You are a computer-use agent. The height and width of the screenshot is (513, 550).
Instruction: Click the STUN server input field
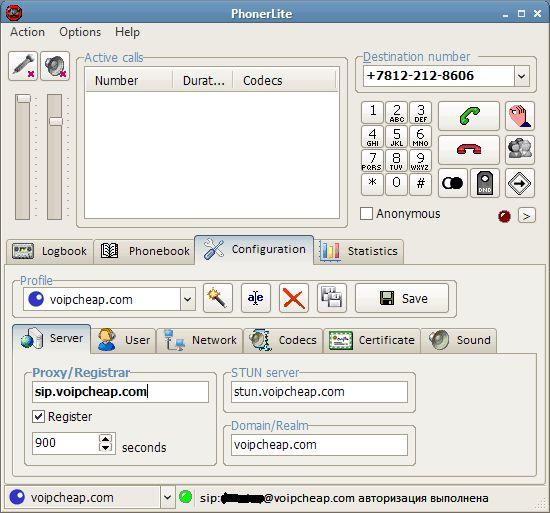(x=319, y=392)
